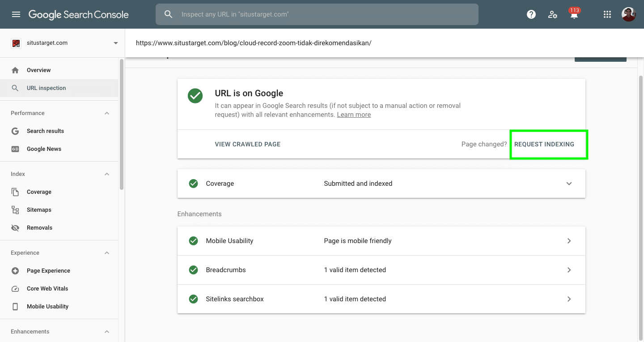This screenshot has height=342, width=644.
Task: Click the Google News icon
Action: pos(15,149)
